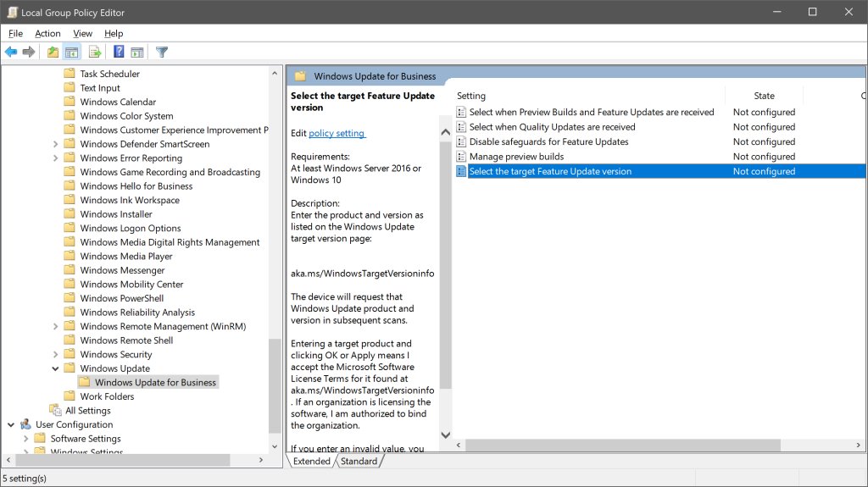
Task: Click the Work Folders folder icon
Action: click(x=70, y=396)
